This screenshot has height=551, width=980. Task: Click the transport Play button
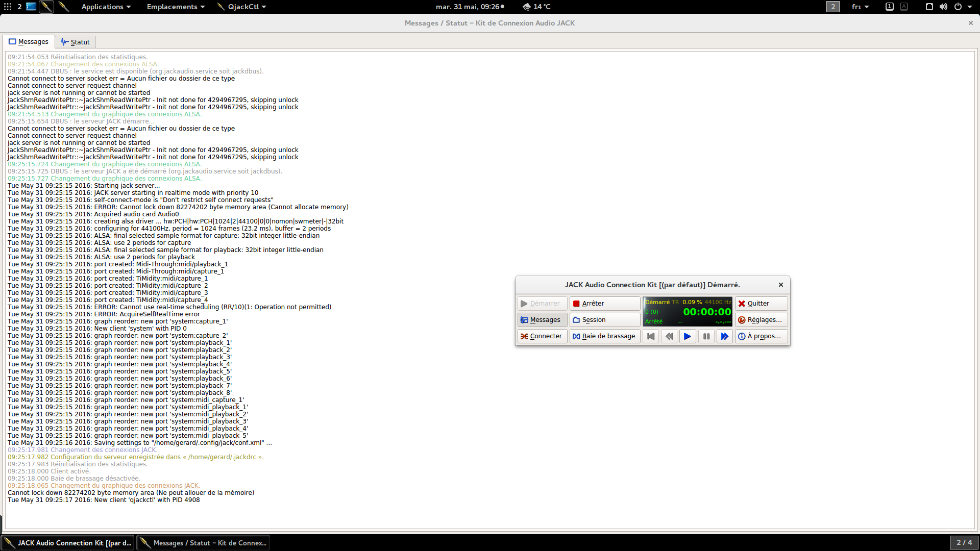click(688, 336)
